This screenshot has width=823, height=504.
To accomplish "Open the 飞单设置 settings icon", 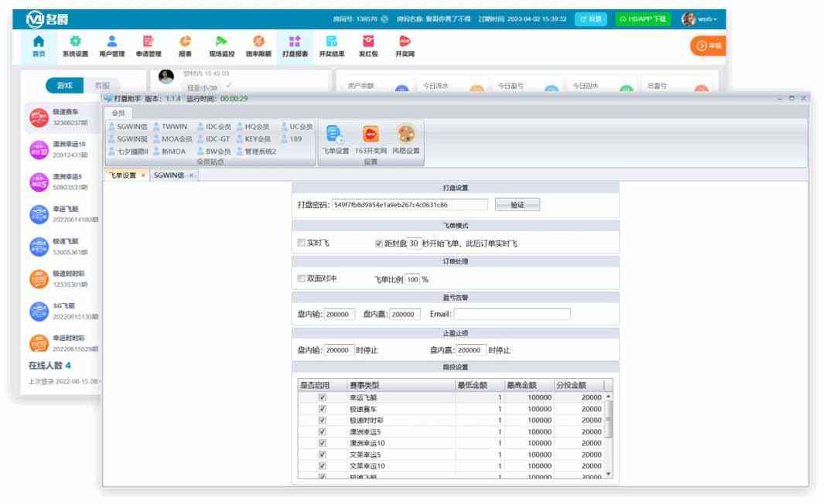I will pyautogui.click(x=335, y=138).
